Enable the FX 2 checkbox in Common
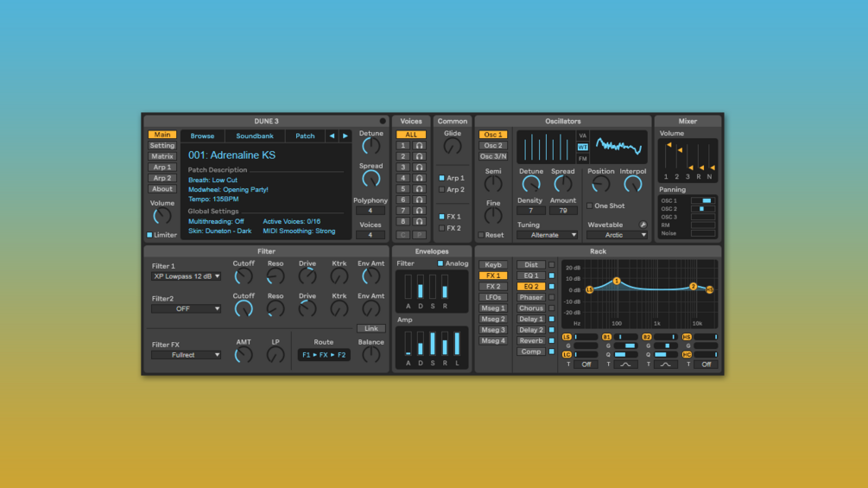The image size is (868, 488). [x=441, y=228]
